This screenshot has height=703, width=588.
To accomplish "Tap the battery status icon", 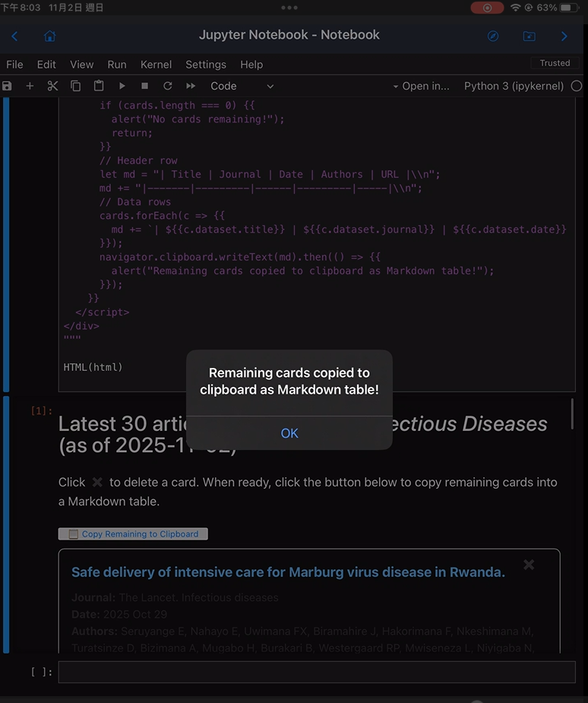I will tap(569, 8).
